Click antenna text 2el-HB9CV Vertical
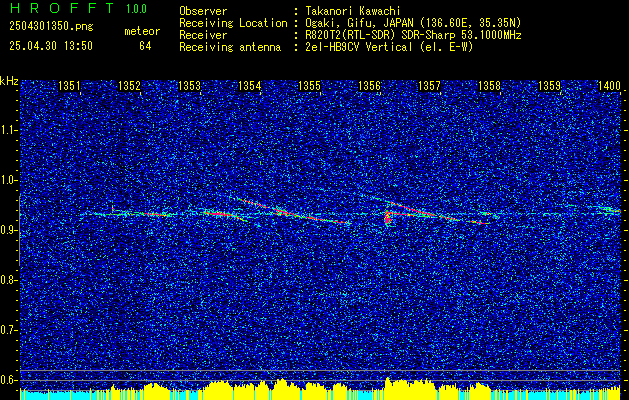629x400 pixels. [x=358, y=47]
